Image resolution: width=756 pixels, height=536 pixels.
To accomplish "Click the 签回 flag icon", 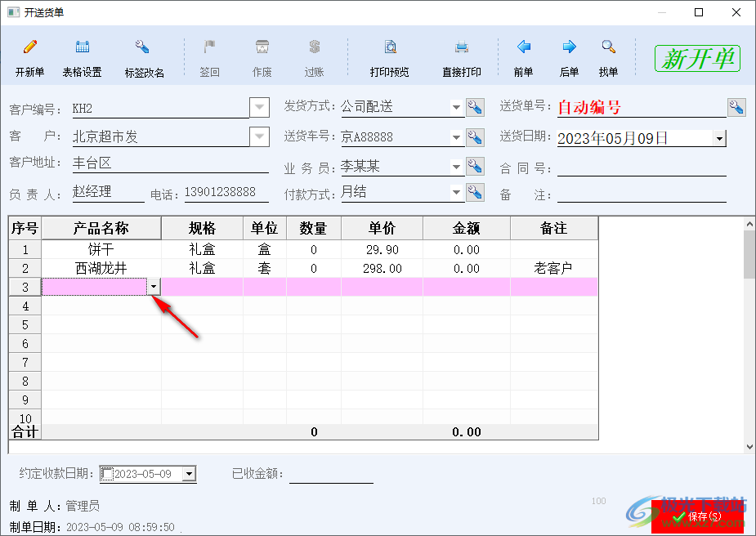I will [209, 47].
